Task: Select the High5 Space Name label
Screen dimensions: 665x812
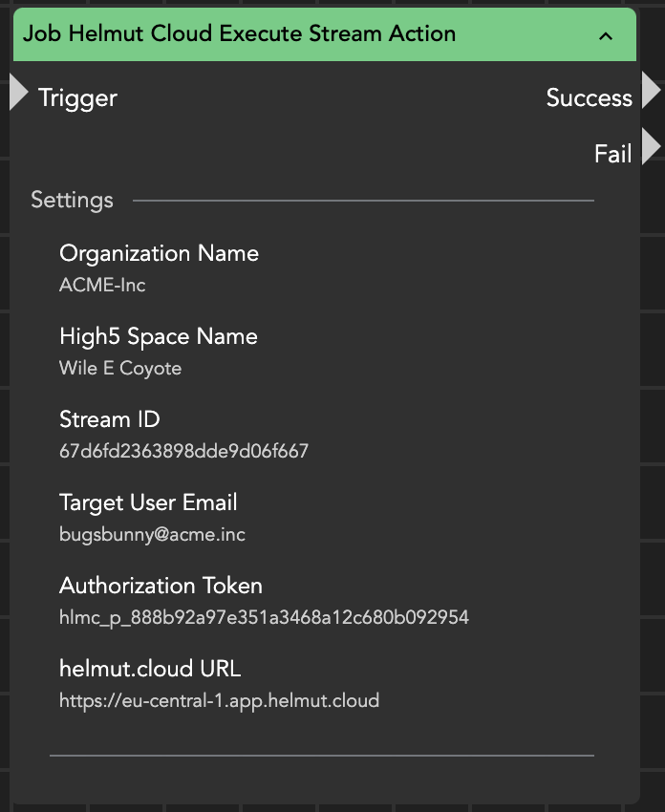Action: pos(158,336)
